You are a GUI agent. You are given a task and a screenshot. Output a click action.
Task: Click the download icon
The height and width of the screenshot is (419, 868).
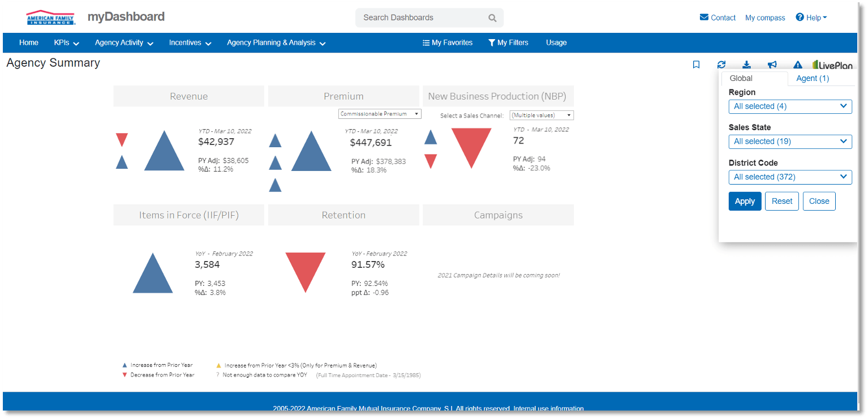pyautogui.click(x=746, y=65)
